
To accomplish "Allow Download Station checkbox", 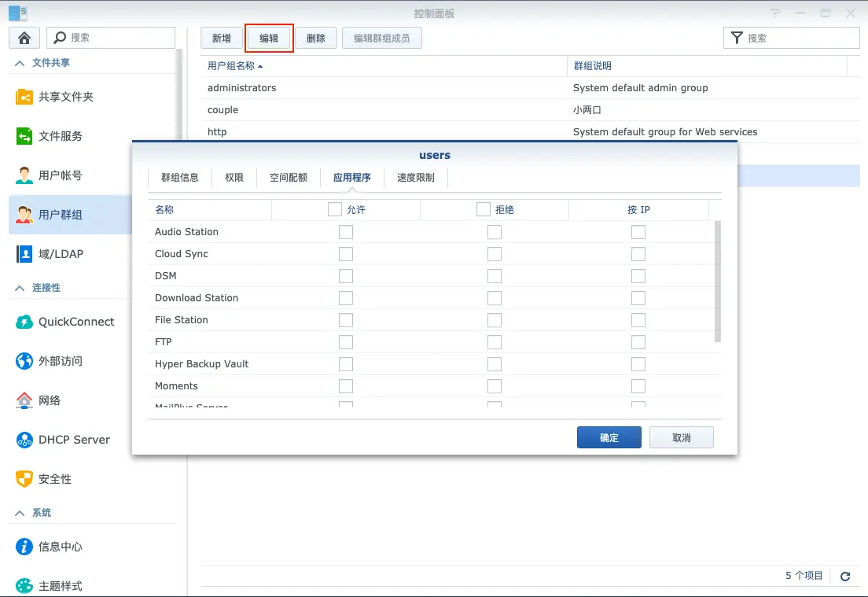I will tap(346, 298).
